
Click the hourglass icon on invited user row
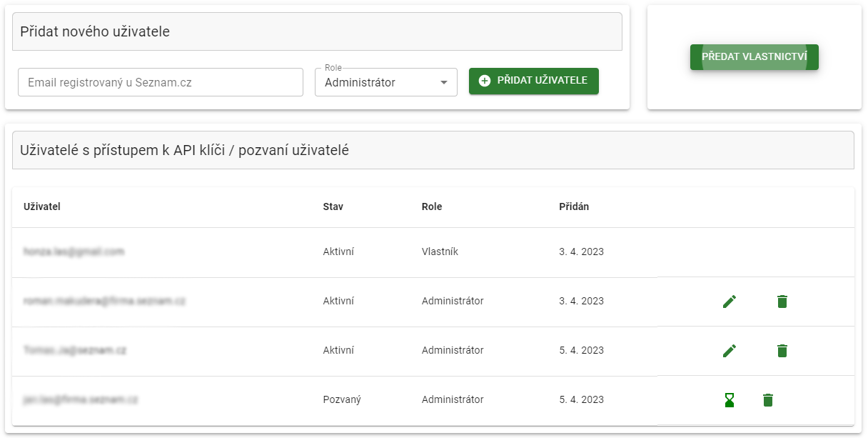[x=730, y=399]
